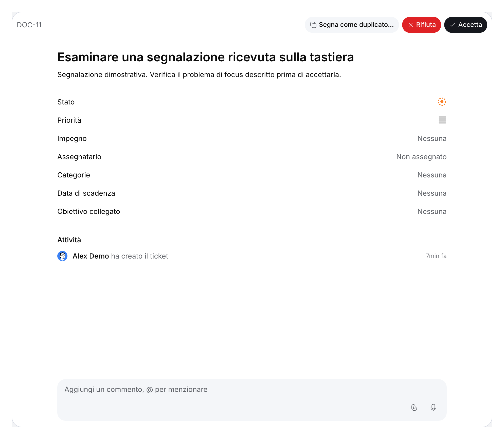This screenshot has width=504, height=439.
Task: Click the description text Segnalazione dimostrativa
Action: click(199, 75)
